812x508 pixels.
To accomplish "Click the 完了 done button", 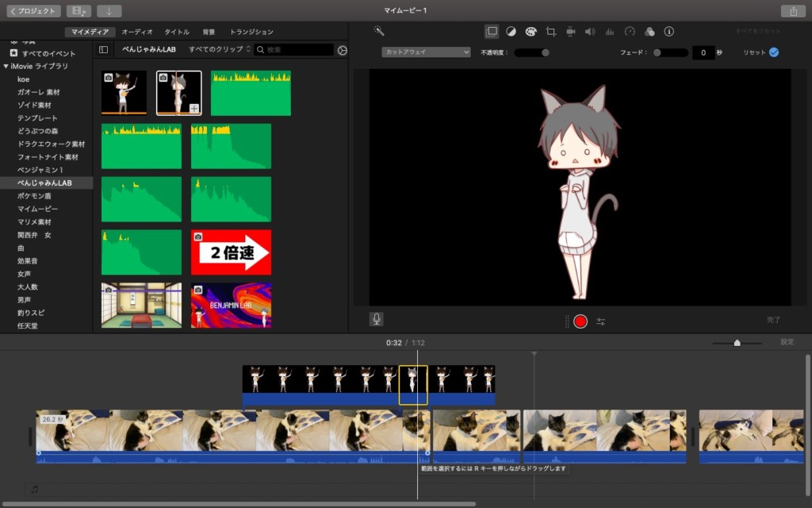I will 773,320.
